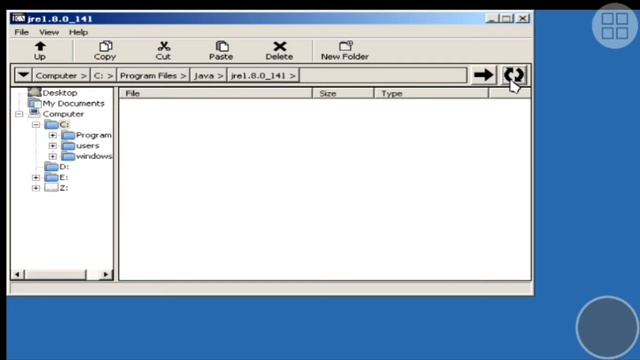The height and width of the screenshot is (360, 640).
Task: Expand the E: drive tree node
Action: point(36,178)
